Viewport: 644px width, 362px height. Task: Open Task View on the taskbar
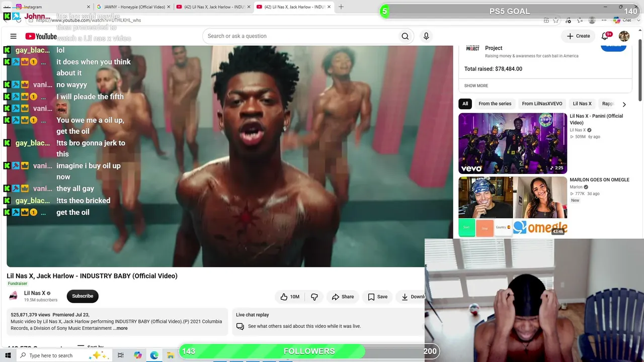121,355
